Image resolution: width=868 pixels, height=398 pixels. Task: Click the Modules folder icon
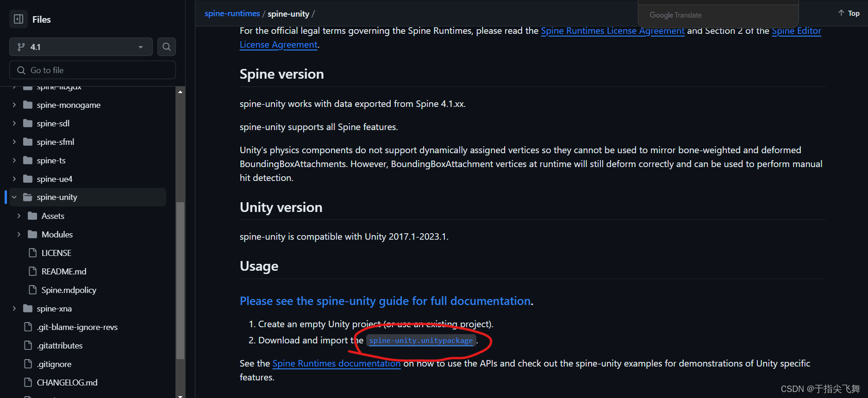32,235
